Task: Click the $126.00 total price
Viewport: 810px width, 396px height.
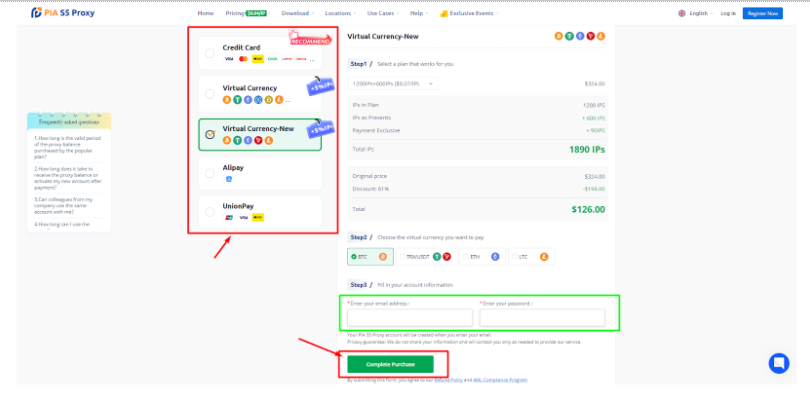Action: click(x=588, y=210)
